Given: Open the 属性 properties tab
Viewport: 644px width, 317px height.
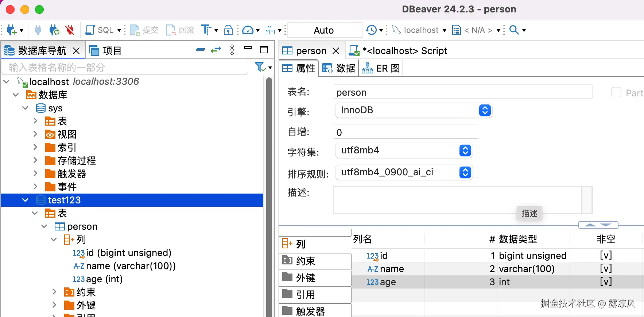Looking at the screenshot, I should pos(299,68).
